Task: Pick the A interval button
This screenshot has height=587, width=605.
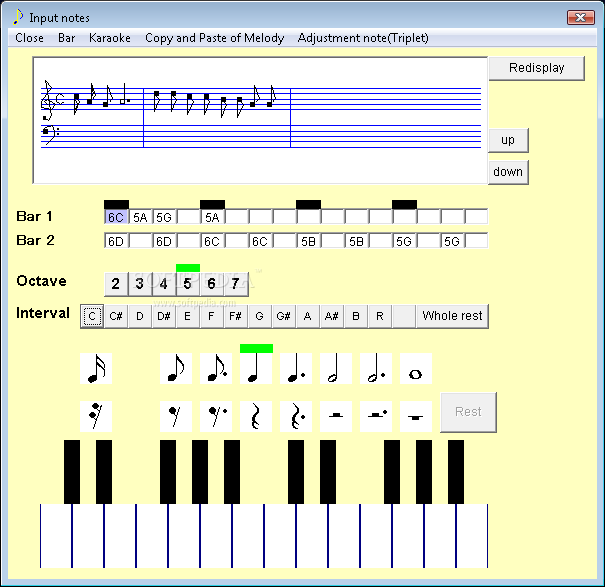Action: pos(308,316)
